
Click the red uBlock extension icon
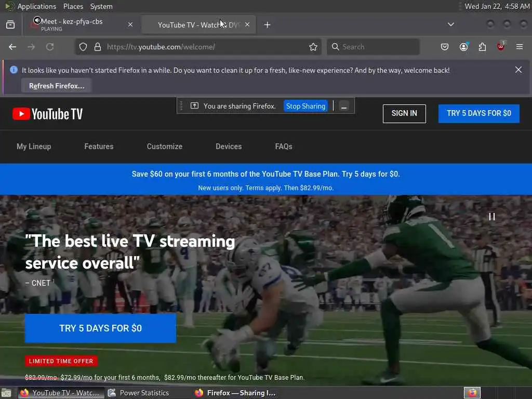point(501,46)
